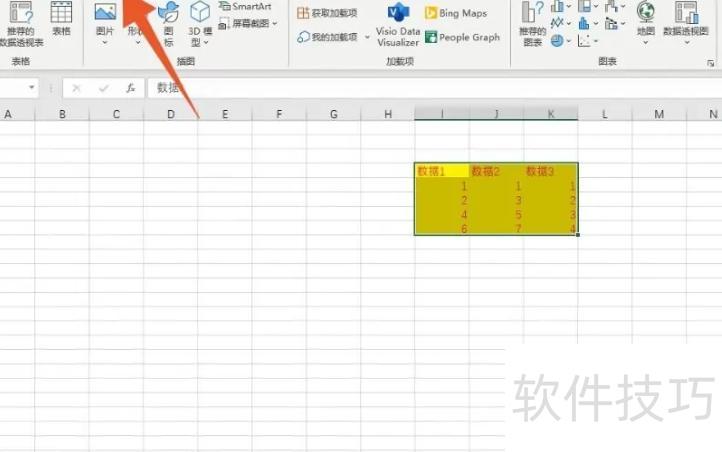The height and width of the screenshot is (452, 722).
Task: Select column K header
Action: (551, 114)
